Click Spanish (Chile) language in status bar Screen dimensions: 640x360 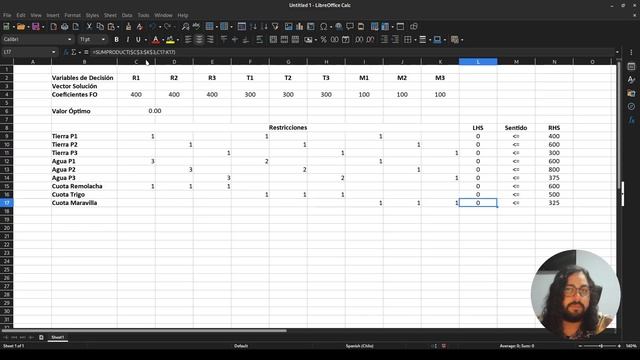tap(360, 346)
